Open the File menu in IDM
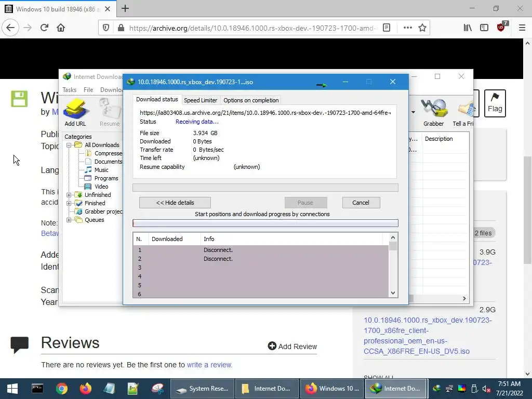 click(88, 89)
